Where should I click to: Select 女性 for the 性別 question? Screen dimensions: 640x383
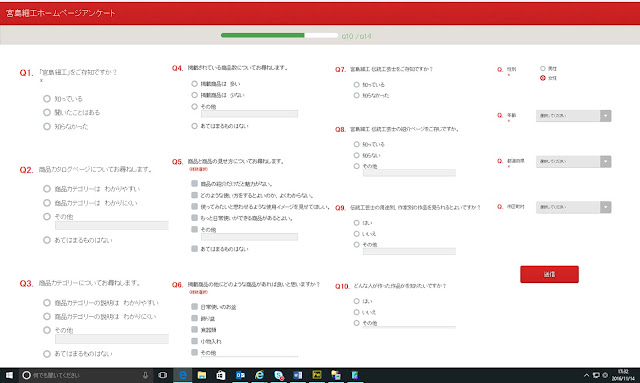click(543, 78)
